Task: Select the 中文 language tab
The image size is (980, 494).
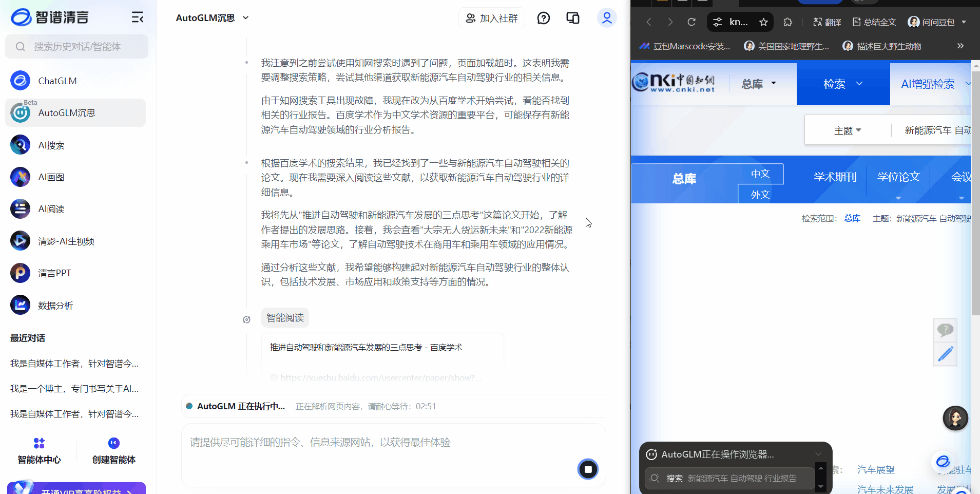Action: [760, 174]
